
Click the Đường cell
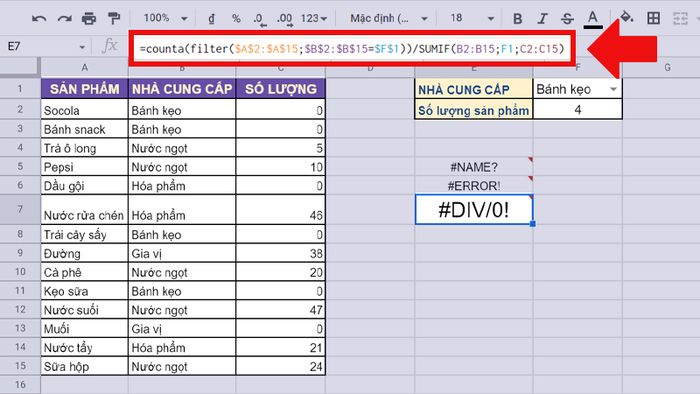pyautogui.click(x=84, y=253)
